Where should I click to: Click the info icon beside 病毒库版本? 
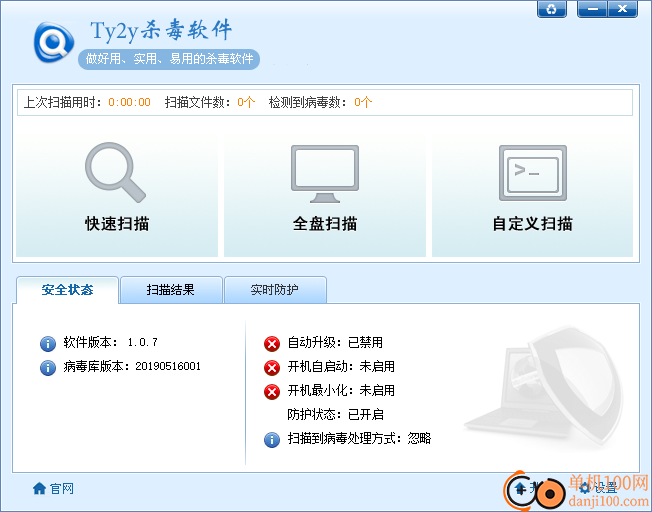click(48, 368)
